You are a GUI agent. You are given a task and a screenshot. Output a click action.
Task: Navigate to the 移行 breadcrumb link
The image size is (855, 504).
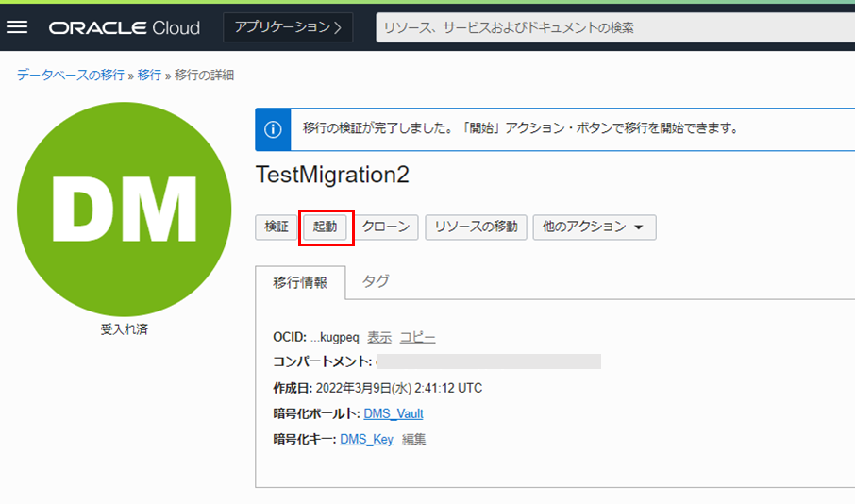point(149,75)
